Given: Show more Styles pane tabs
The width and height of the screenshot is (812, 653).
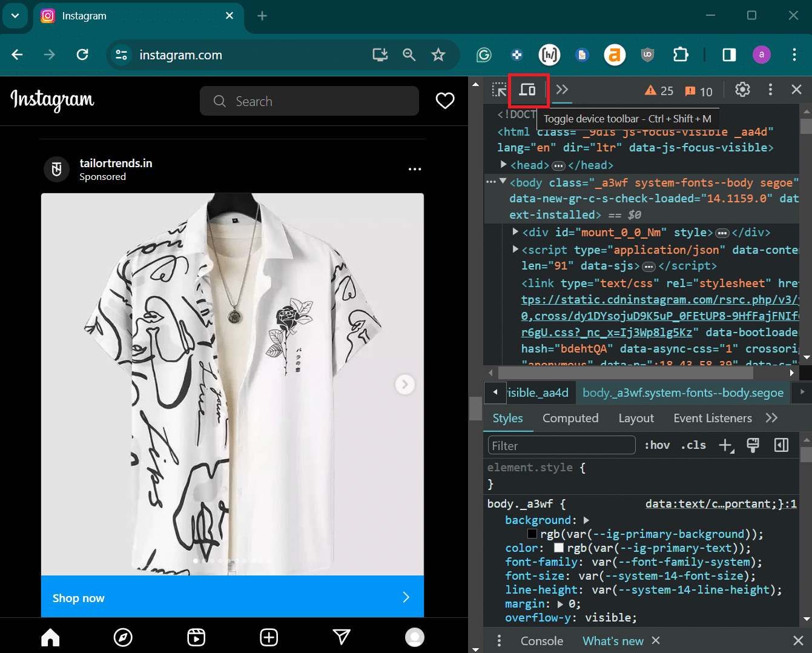Looking at the screenshot, I should (x=771, y=418).
